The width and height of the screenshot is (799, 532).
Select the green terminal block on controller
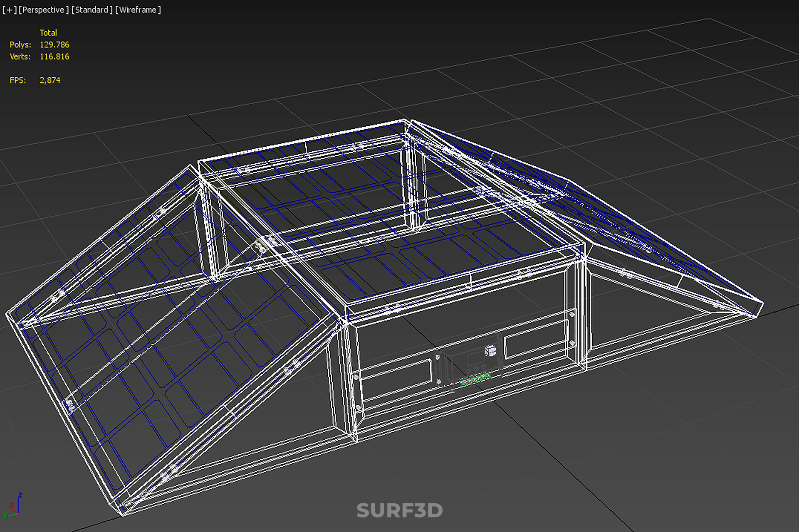(x=475, y=379)
